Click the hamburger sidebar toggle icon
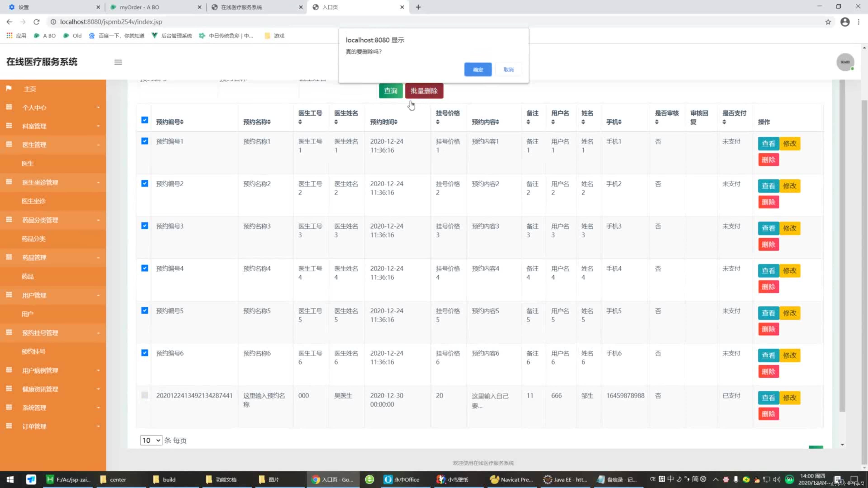The width and height of the screenshot is (868, 488). pyautogui.click(x=118, y=62)
